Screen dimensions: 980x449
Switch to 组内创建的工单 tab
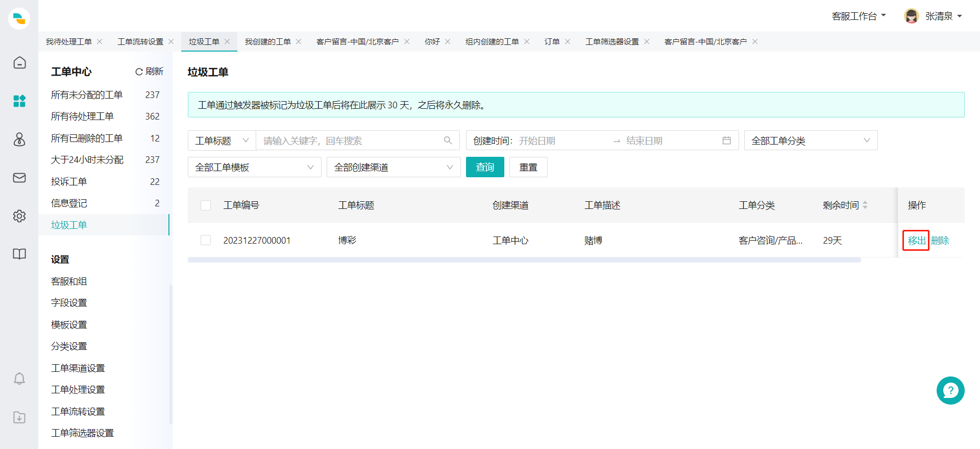click(x=492, y=42)
